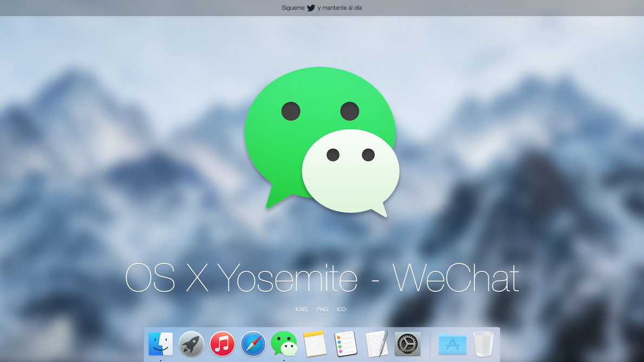The width and height of the screenshot is (644, 362).
Task: Open the Applications folder in dock
Action: click(x=453, y=344)
